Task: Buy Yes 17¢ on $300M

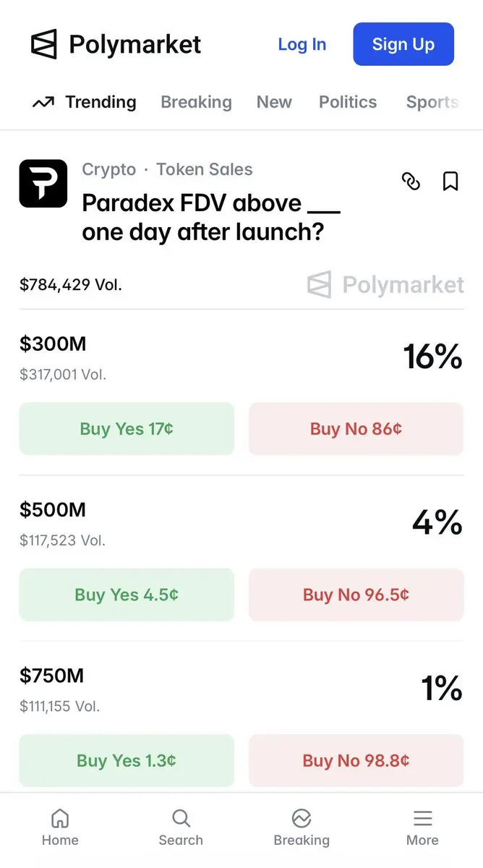Action: 127,429
